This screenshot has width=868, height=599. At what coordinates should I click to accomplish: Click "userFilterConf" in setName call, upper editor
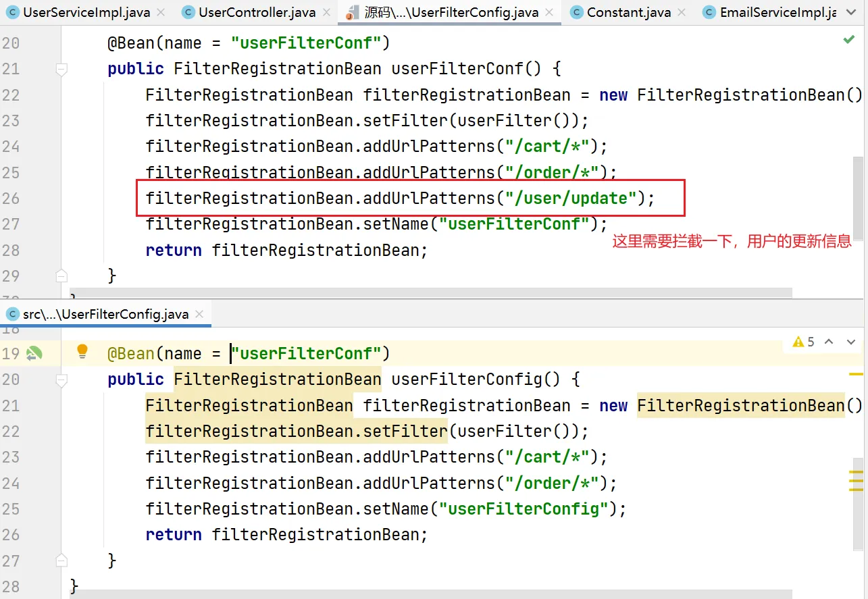coord(515,224)
